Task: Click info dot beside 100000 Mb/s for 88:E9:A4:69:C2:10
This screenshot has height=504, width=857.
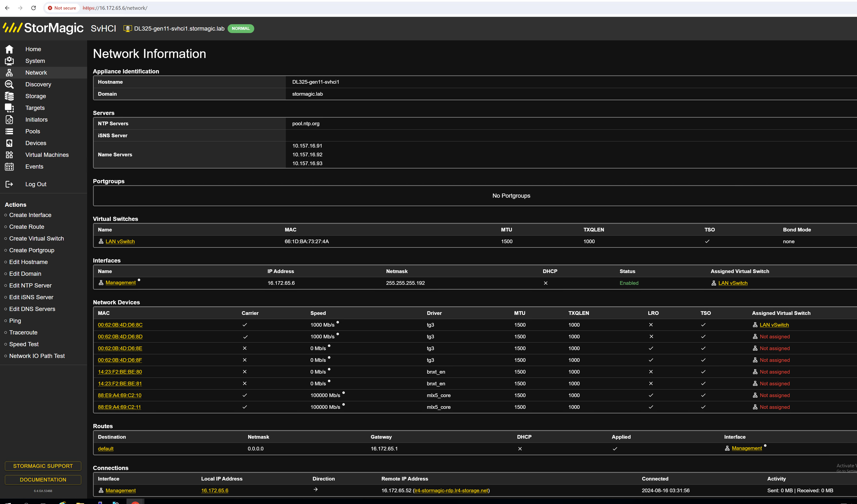Action: click(344, 393)
